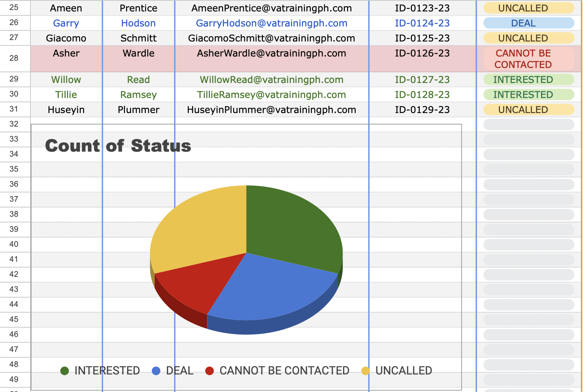This screenshot has width=583, height=392.
Task: Select the cell with last name Wardle
Action: click(x=139, y=59)
